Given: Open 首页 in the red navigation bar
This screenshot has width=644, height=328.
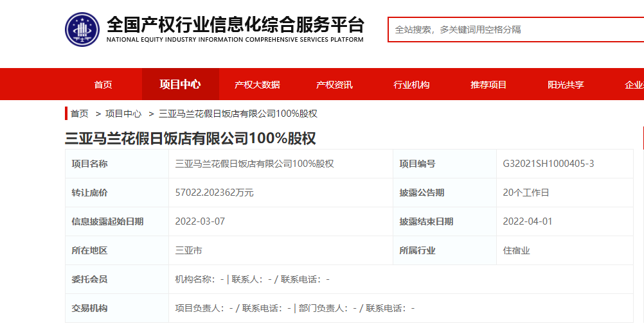Looking at the screenshot, I should (103, 85).
